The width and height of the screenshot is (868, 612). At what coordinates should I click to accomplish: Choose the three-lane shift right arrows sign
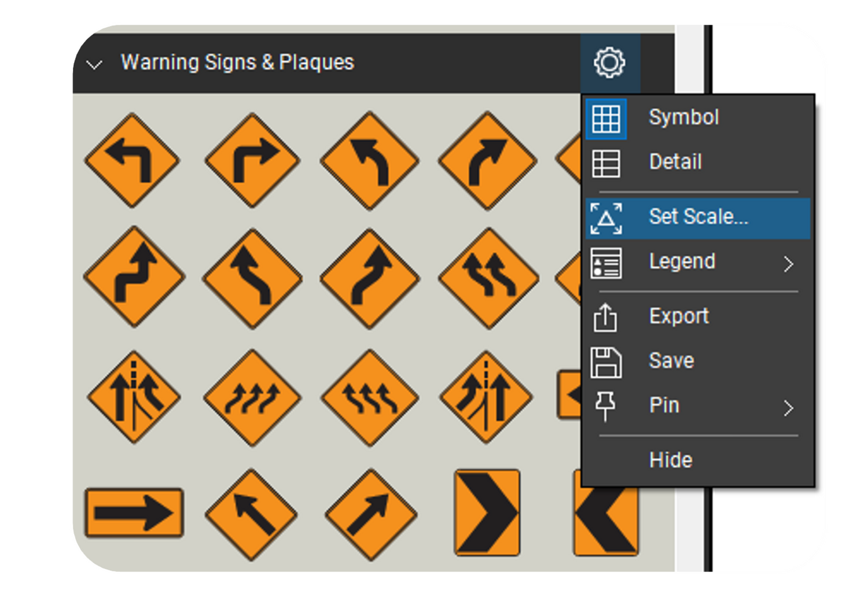[x=252, y=397]
